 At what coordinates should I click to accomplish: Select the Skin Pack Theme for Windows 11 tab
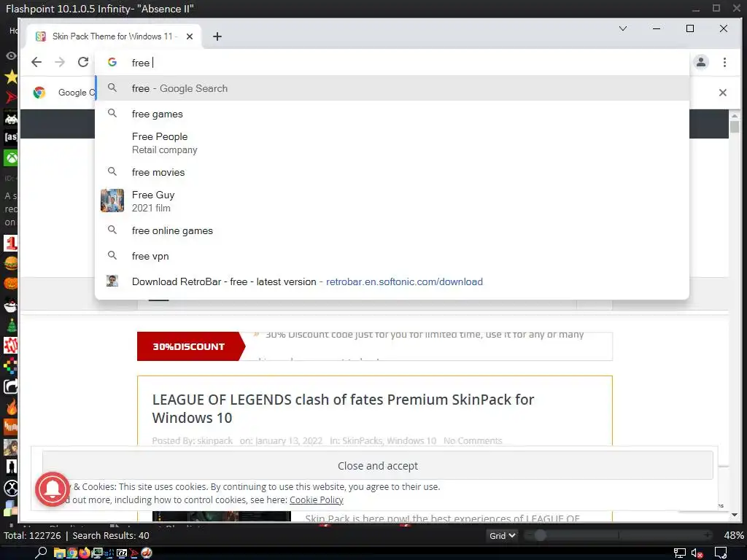pos(115,36)
